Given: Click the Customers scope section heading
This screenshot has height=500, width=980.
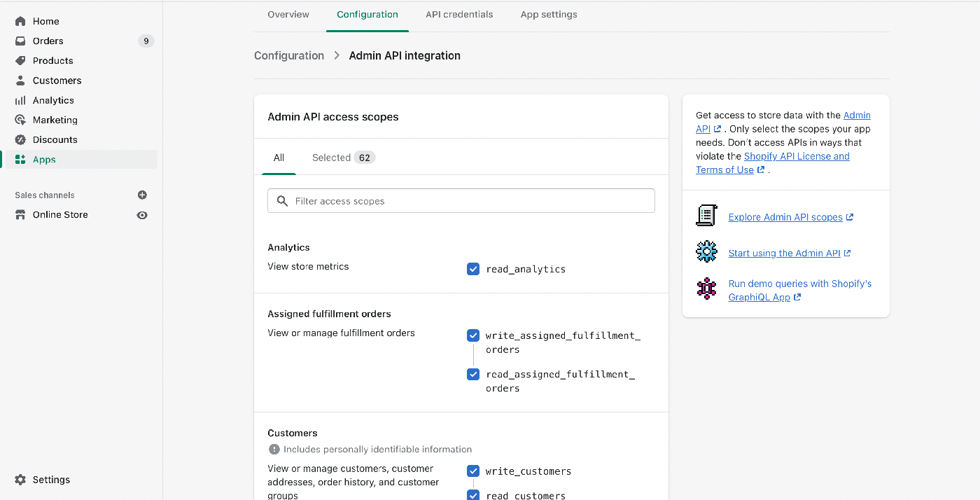Looking at the screenshot, I should click(293, 433).
